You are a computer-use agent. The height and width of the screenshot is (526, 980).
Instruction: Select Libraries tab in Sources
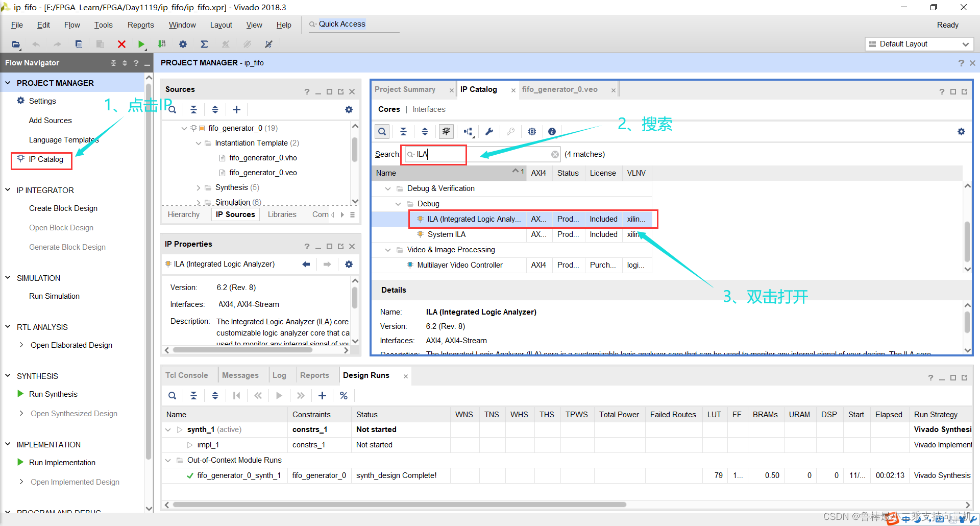282,214
